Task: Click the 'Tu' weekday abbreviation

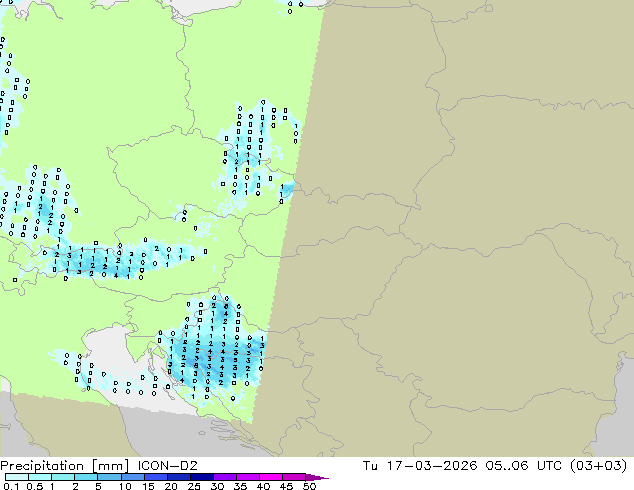Action: click(x=370, y=466)
